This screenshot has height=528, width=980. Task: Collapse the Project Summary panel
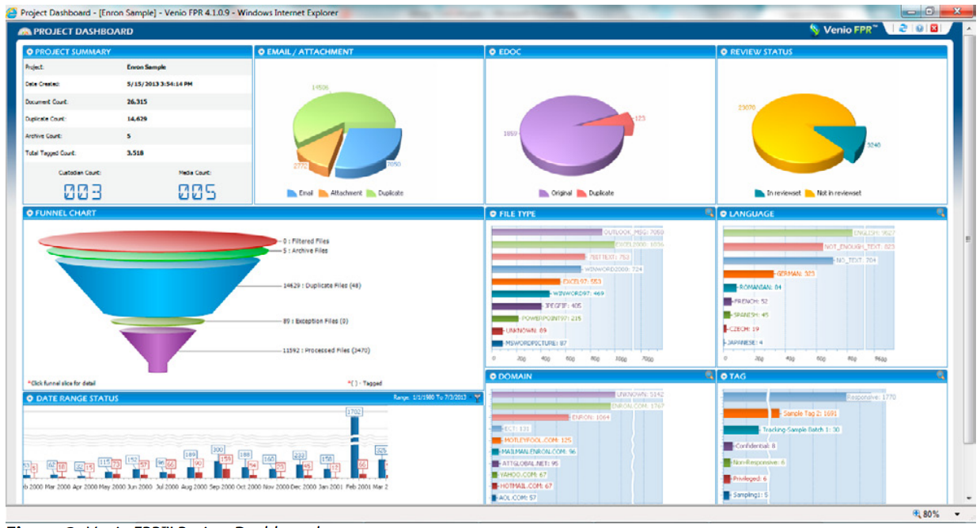pos(29,51)
